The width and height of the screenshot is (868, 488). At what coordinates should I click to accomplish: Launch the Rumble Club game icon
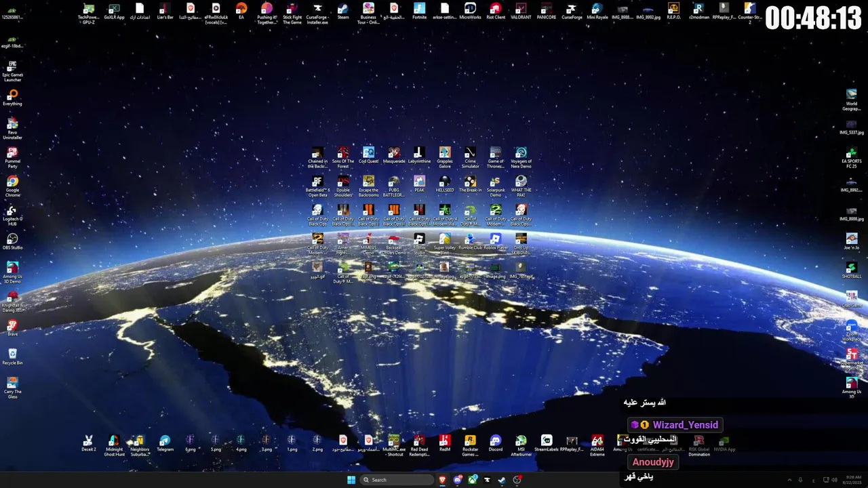tap(470, 241)
